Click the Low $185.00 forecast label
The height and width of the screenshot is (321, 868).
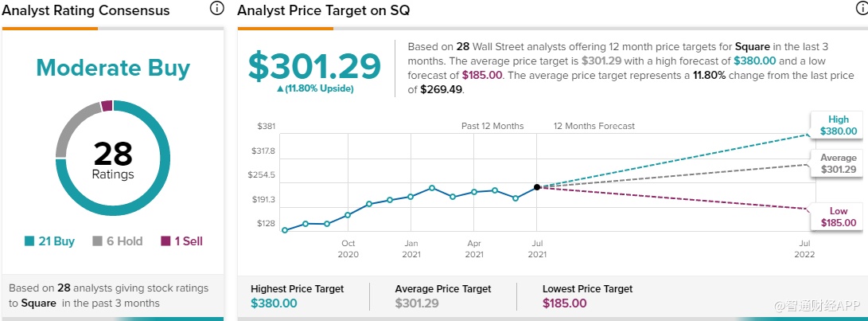pos(838,217)
